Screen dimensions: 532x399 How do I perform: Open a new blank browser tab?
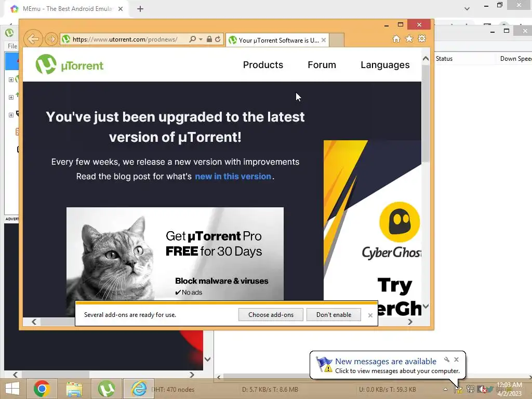pyautogui.click(x=337, y=40)
